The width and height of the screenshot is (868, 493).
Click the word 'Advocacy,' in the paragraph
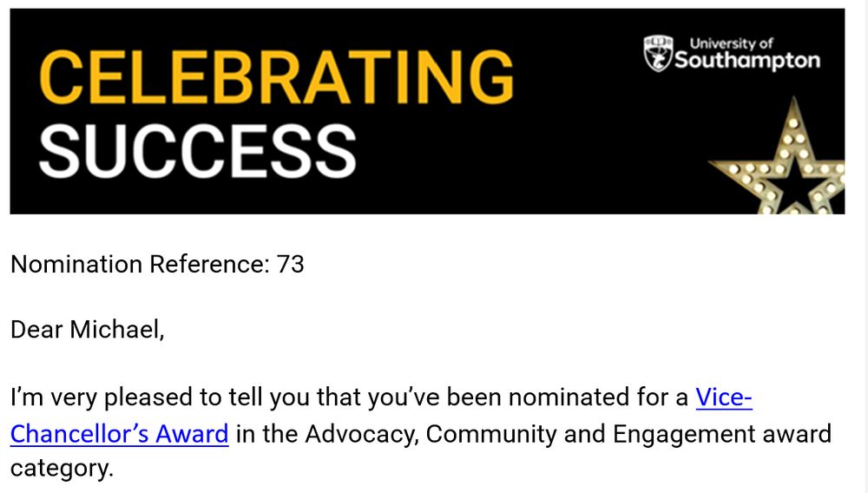(x=361, y=434)
